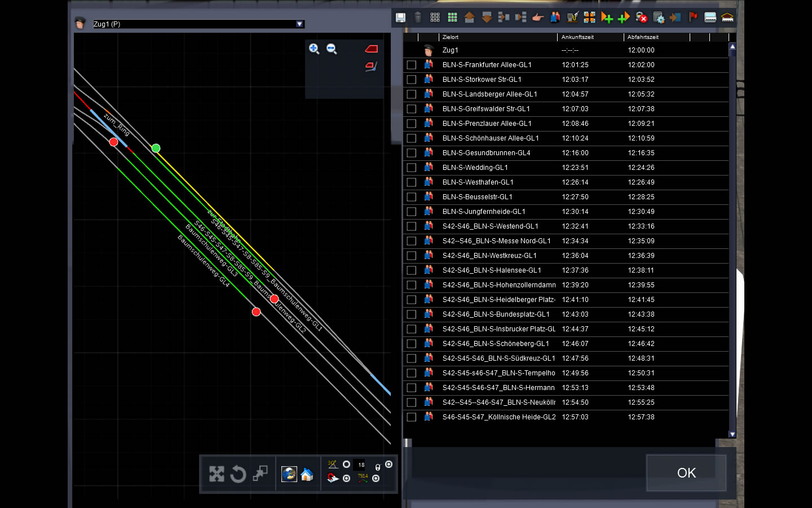The height and width of the screenshot is (508, 812).
Task: Click the fuel pump refuel instruction icon
Action: coord(572,17)
